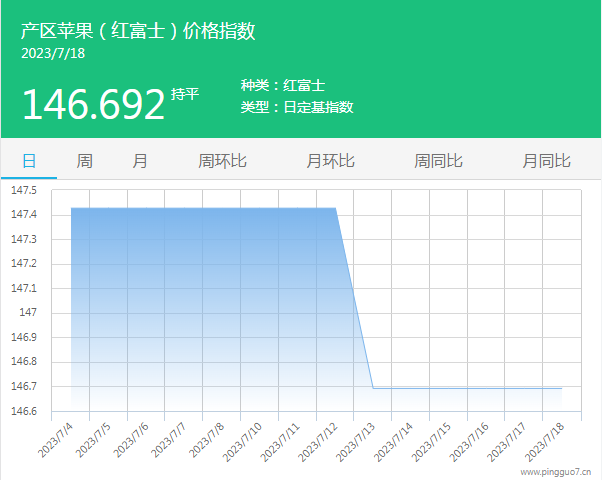
Task: Click the 147.5 y-axis label
Action: click(x=24, y=190)
